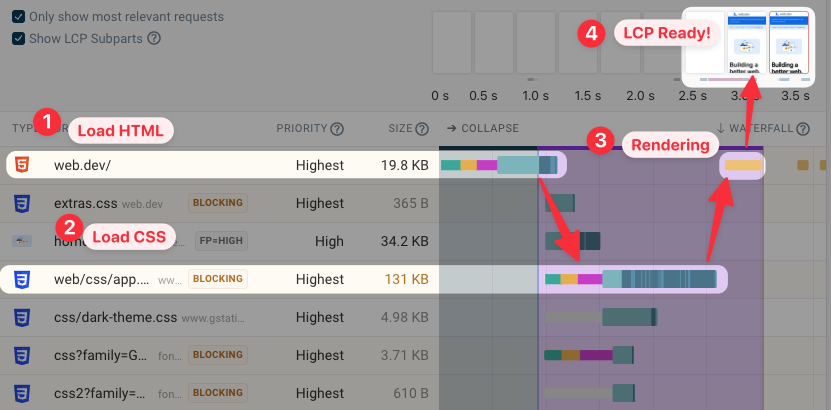This screenshot has height=410, width=831.
Task: Click the HTML5 icon for web.dev
Action: [x=21, y=165]
